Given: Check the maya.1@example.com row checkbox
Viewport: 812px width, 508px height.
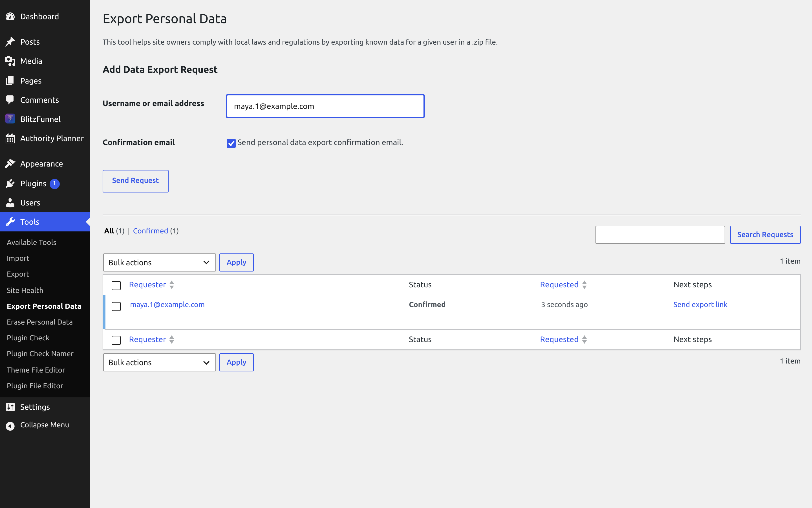Looking at the screenshot, I should point(116,306).
